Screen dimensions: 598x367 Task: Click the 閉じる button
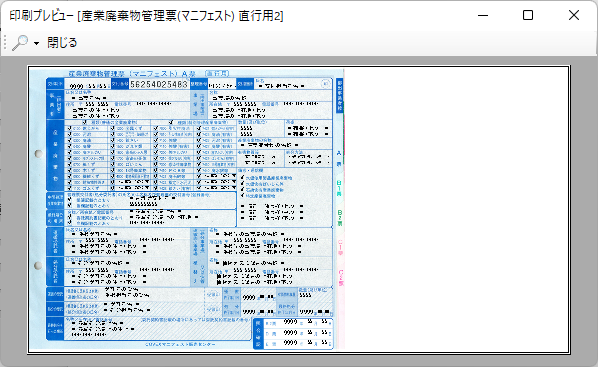pyautogui.click(x=62, y=42)
